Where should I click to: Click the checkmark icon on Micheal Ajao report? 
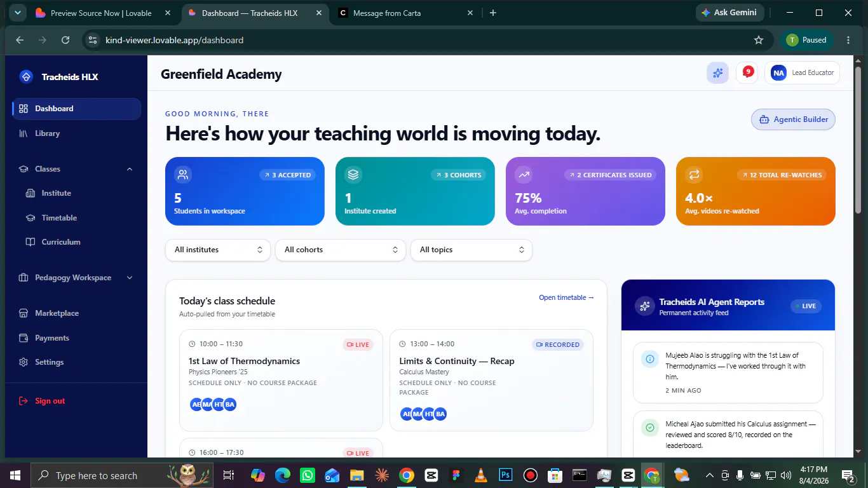pyautogui.click(x=649, y=428)
